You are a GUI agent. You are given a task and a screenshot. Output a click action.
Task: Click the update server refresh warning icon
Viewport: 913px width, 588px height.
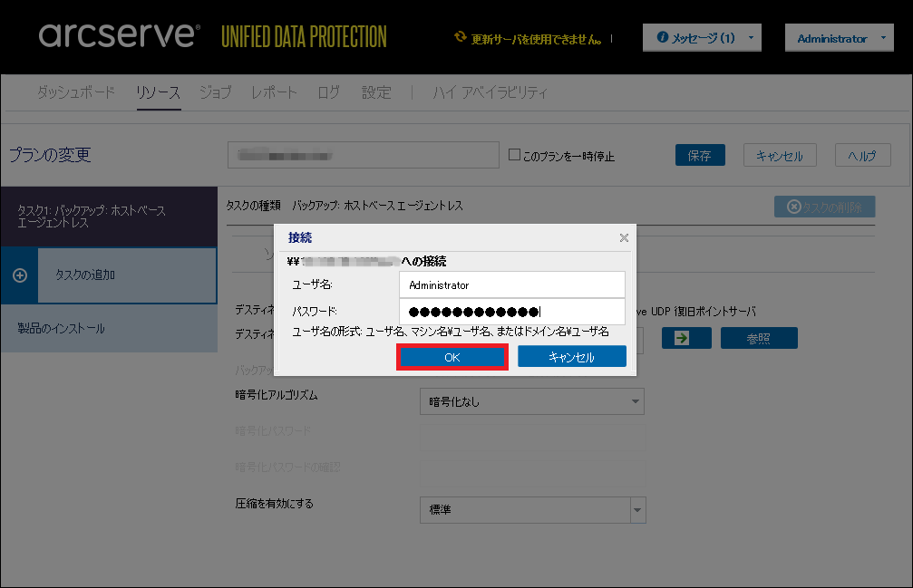coord(461,39)
